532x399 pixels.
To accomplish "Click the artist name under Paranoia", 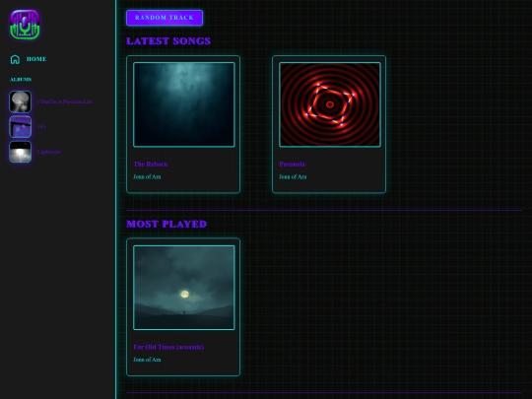I will tap(293, 176).
